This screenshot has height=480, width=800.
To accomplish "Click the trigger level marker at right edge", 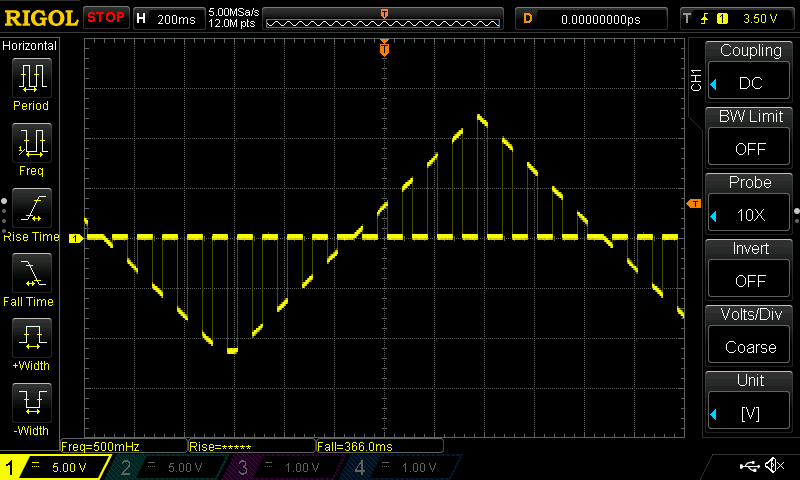I will pyautogui.click(x=694, y=204).
